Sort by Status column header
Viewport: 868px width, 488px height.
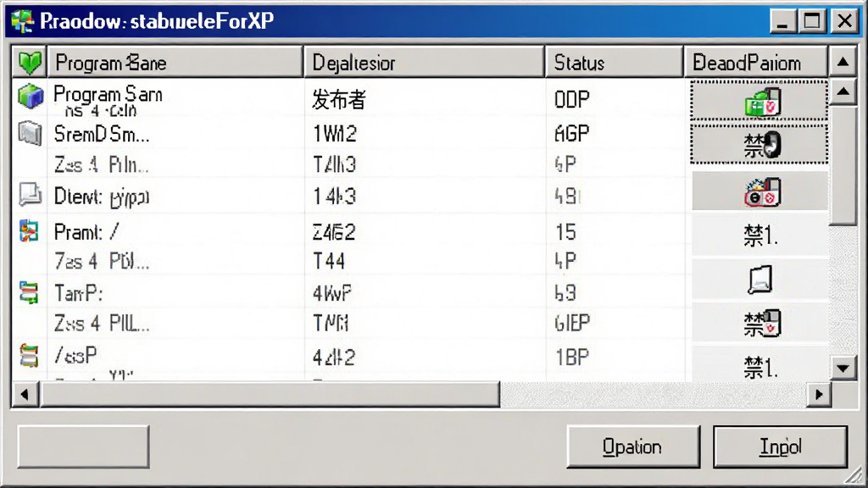(615, 63)
